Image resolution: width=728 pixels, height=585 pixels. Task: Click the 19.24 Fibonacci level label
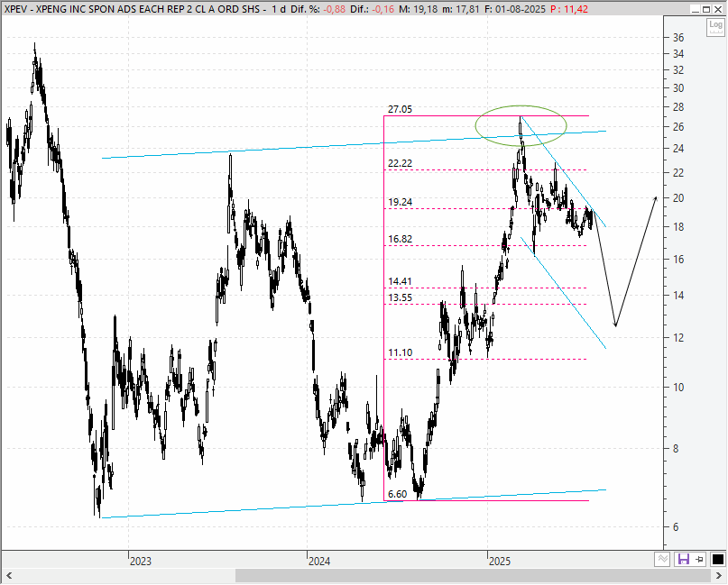click(x=400, y=202)
